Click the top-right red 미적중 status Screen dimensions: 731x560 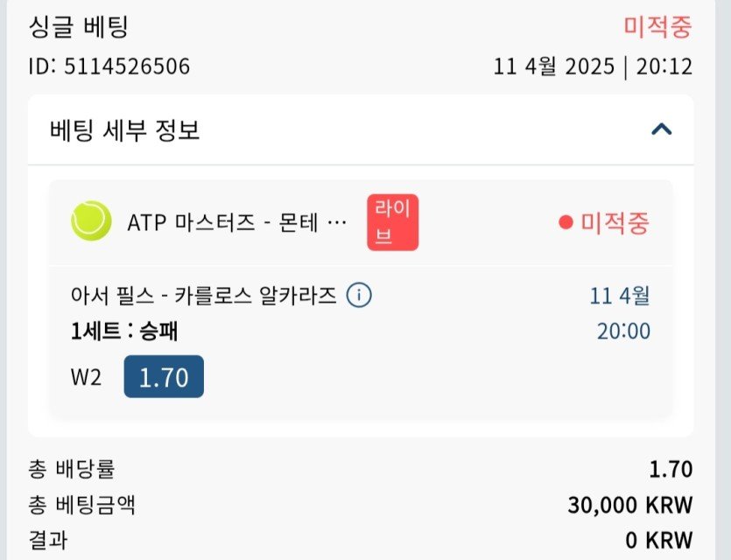coord(657,27)
